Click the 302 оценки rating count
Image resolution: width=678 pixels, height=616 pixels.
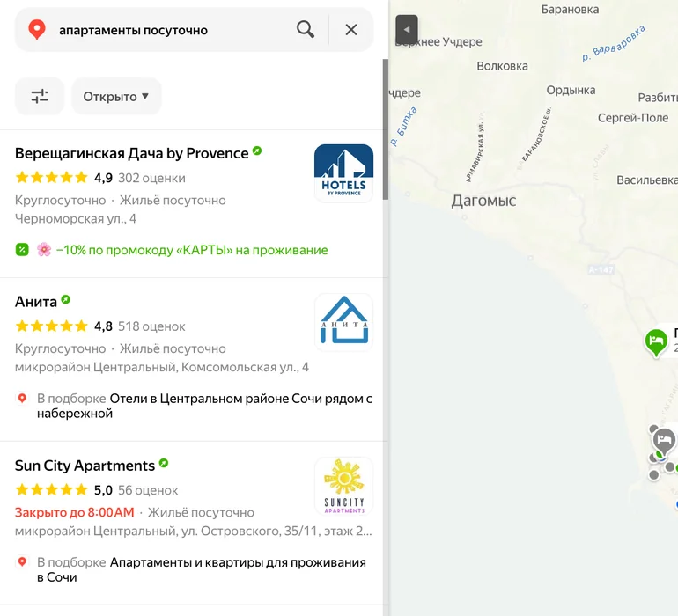tap(151, 178)
